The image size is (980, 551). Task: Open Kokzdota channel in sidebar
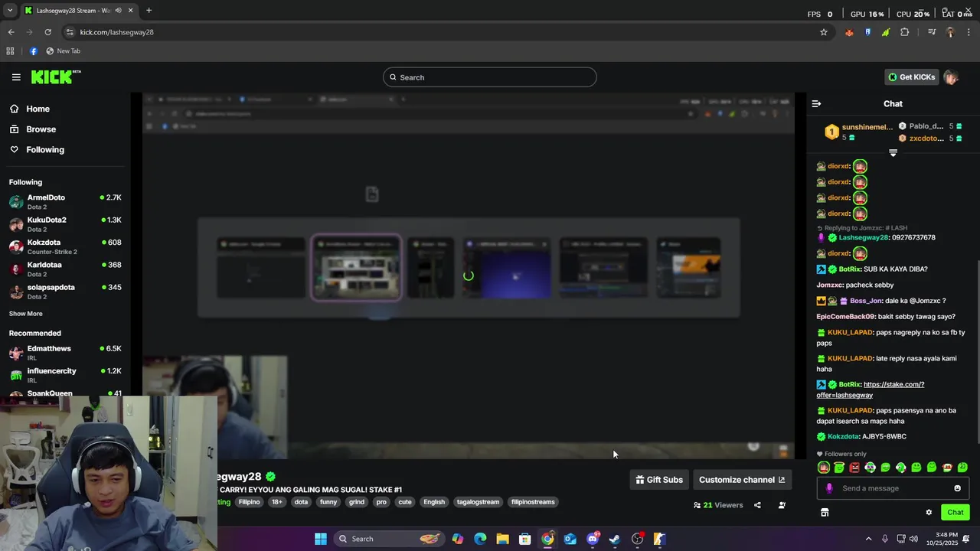tap(65, 246)
